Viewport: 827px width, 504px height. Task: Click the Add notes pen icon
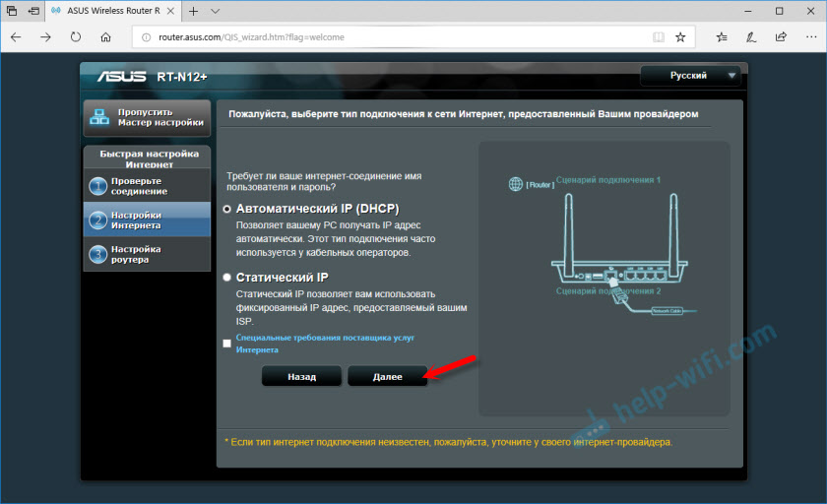coord(751,37)
